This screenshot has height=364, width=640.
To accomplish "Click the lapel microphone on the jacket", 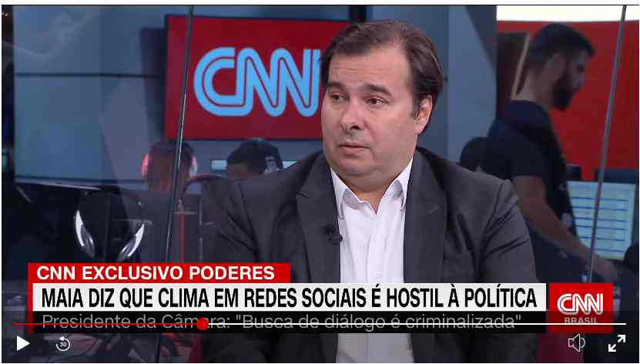I will click(x=333, y=234).
